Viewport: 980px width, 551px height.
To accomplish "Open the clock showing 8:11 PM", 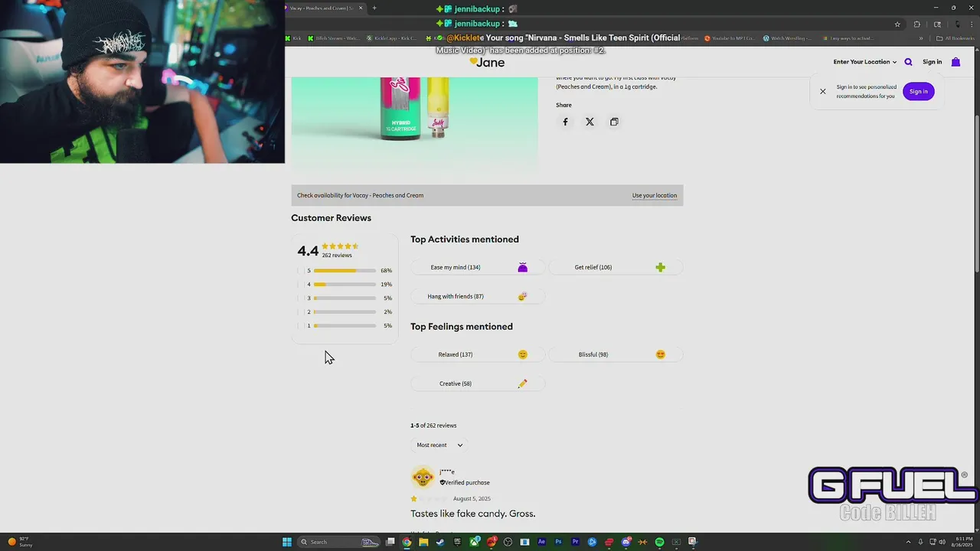I will 964,542.
